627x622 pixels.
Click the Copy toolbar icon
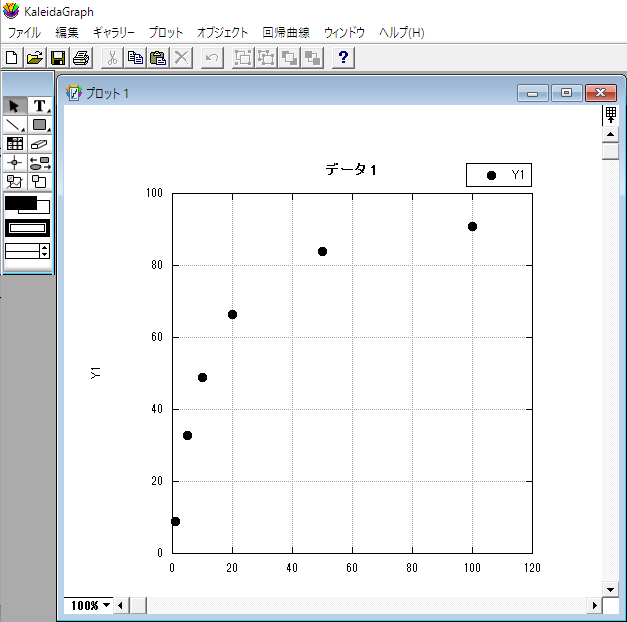pyautogui.click(x=135, y=58)
